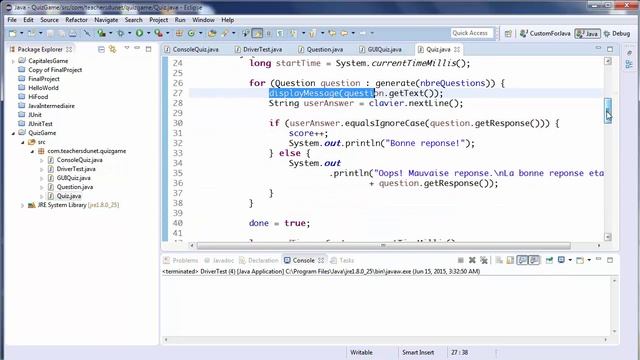Maximize the Console view

[610, 260]
